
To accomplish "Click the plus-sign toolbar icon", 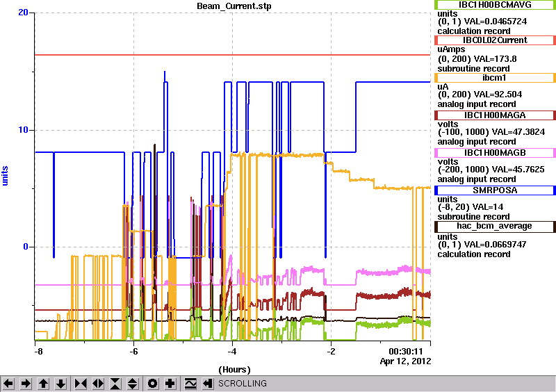I will click(x=170, y=384).
